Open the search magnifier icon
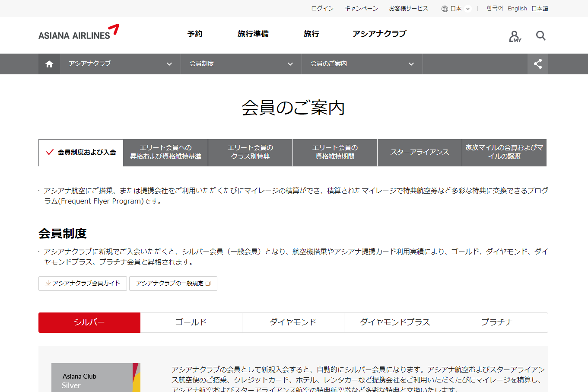Screen dimensions: 588x392 [540, 35]
